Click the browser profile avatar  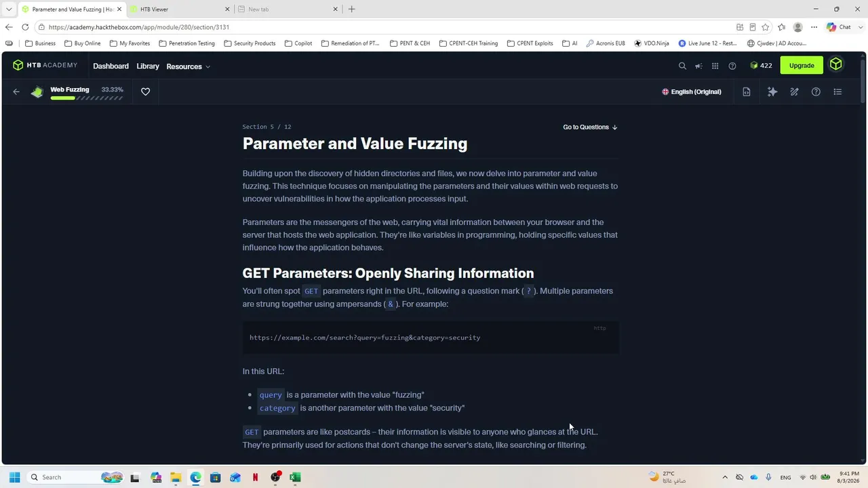click(798, 27)
